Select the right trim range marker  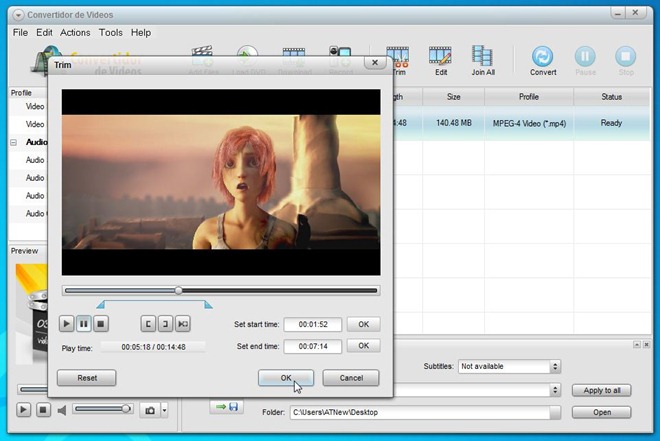pyautogui.click(x=208, y=304)
